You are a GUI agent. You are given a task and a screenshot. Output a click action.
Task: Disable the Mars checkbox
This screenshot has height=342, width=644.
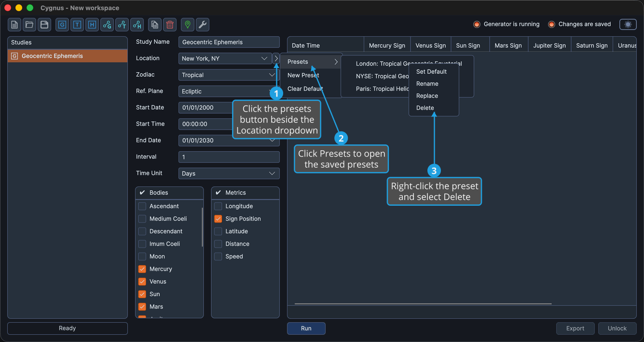point(142,307)
